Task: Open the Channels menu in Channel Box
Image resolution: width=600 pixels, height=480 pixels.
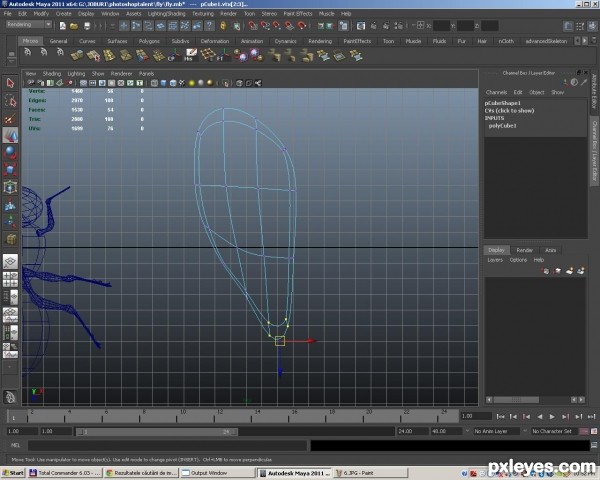Action: [x=496, y=92]
